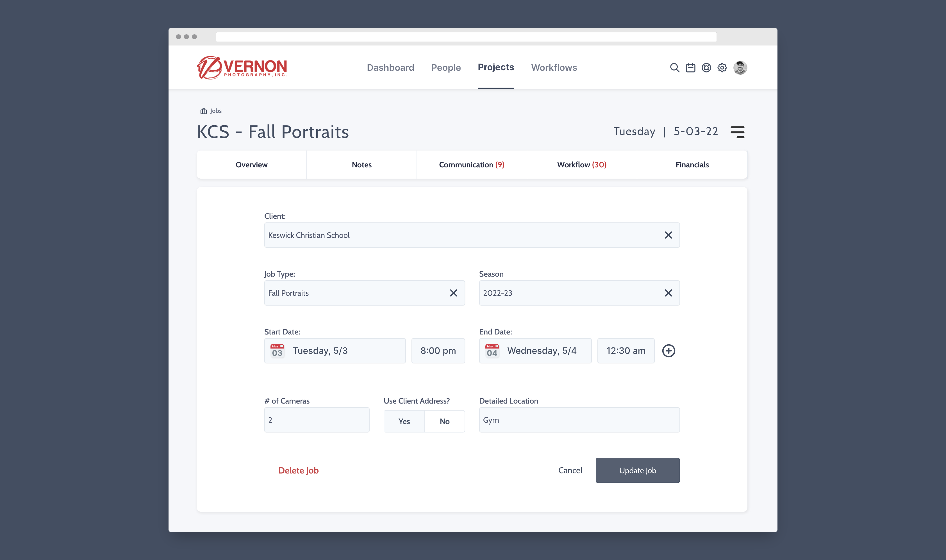Open the user profile avatar
The height and width of the screenshot is (560, 946).
point(740,68)
